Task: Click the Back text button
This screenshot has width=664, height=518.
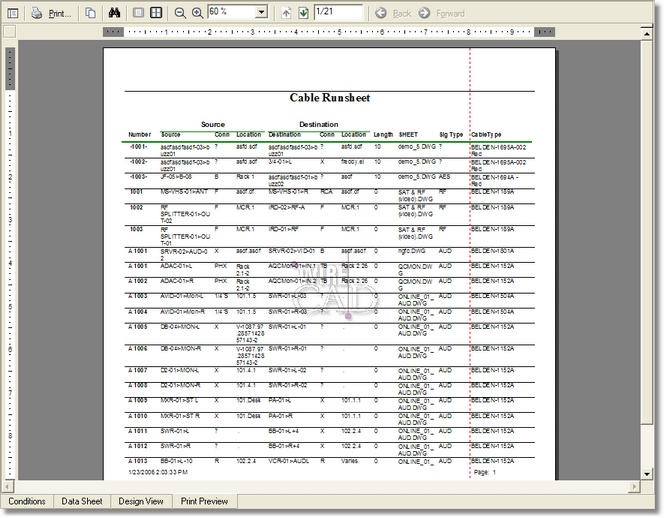Action: click(401, 14)
